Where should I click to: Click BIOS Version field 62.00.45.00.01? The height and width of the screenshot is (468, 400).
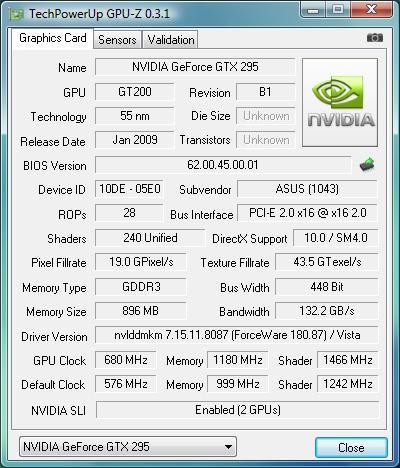click(x=223, y=165)
